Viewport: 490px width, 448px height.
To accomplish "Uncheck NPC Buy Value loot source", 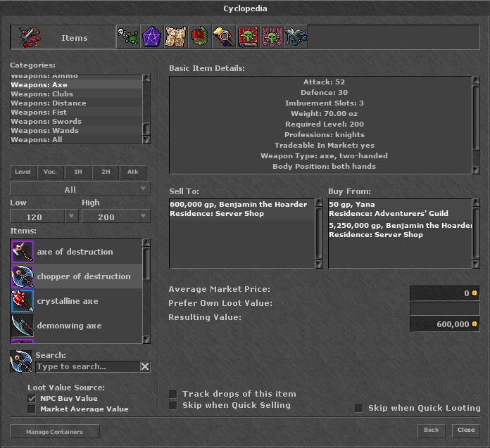I will pos(32,398).
